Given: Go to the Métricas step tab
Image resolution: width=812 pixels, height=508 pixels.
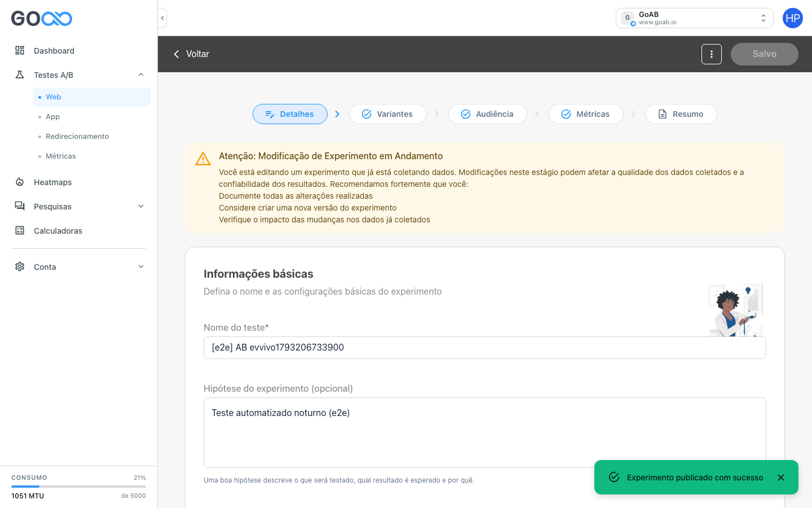Looking at the screenshot, I should pyautogui.click(x=586, y=114).
